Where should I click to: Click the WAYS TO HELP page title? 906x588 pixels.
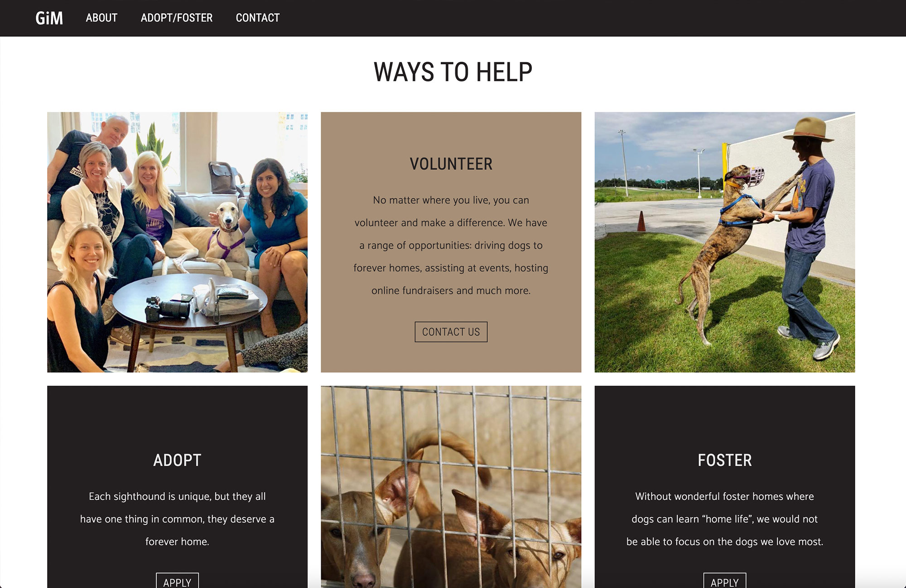click(x=453, y=72)
